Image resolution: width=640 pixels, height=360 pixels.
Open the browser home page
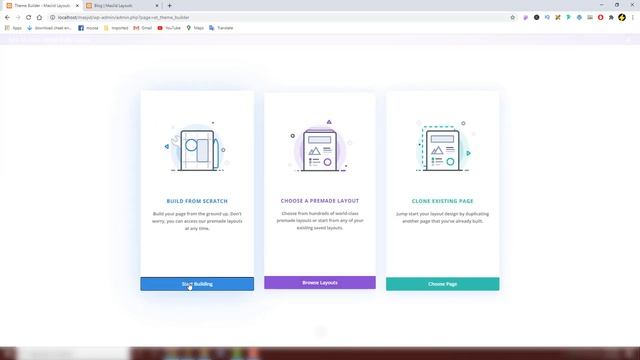point(39,18)
